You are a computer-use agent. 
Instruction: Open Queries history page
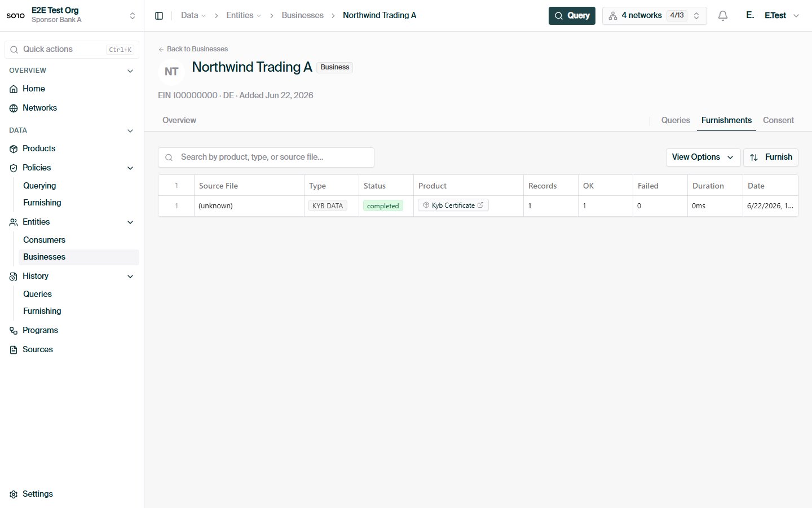(37, 294)
